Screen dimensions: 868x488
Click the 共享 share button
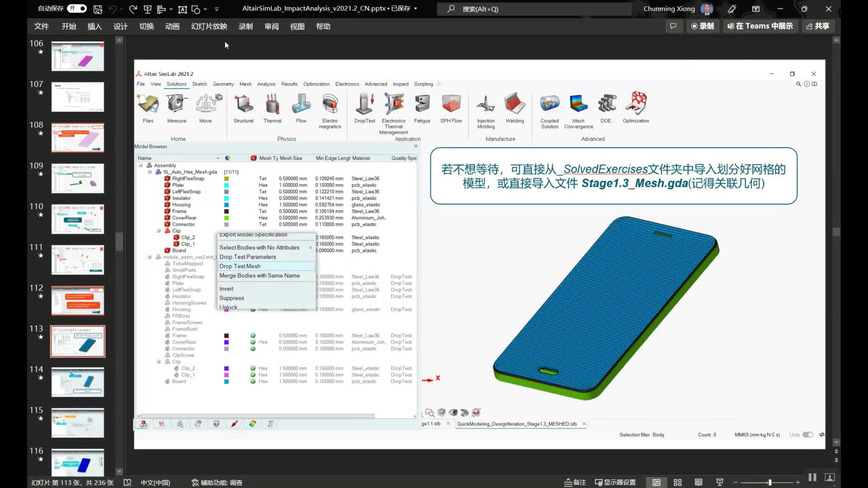pyautogui.click(x=818, y=26)
